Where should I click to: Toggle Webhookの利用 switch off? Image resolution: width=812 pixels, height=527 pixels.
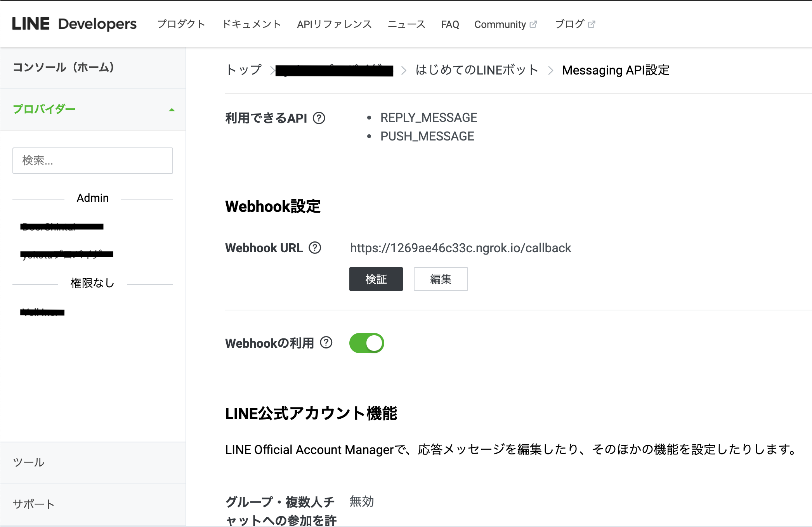pyautogui.click(x=366, y=343)
